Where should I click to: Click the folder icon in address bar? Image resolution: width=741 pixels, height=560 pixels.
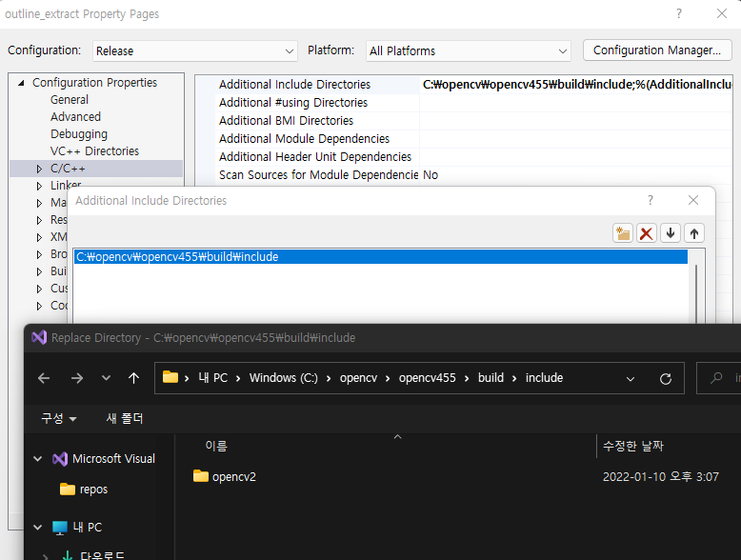tap(170, 377)
